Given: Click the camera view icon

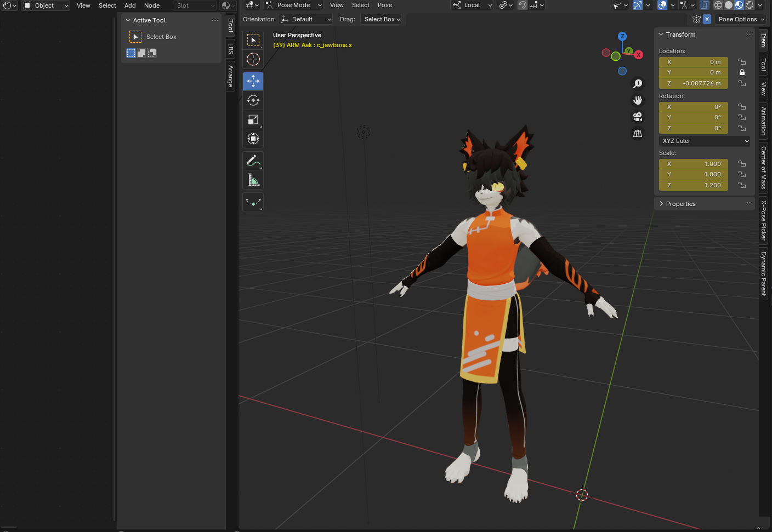Looking at the screenshot, I should point(638,117).
